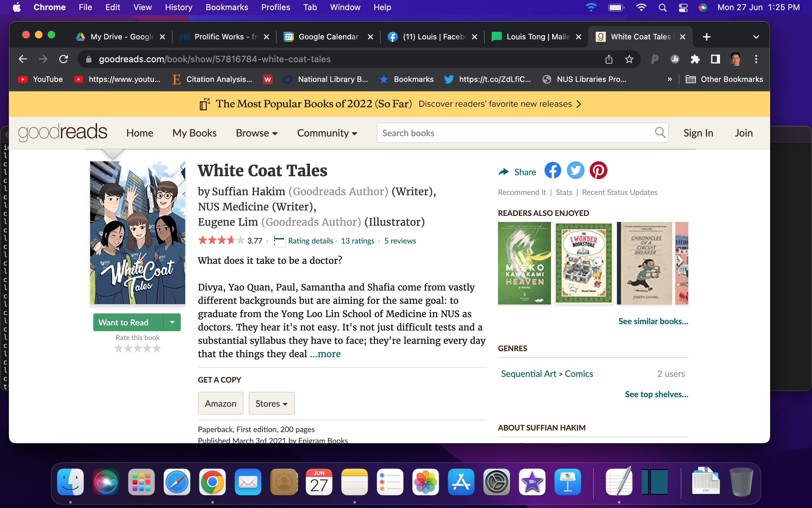Open YouTube bookmark in bookmarks bar

40,79
